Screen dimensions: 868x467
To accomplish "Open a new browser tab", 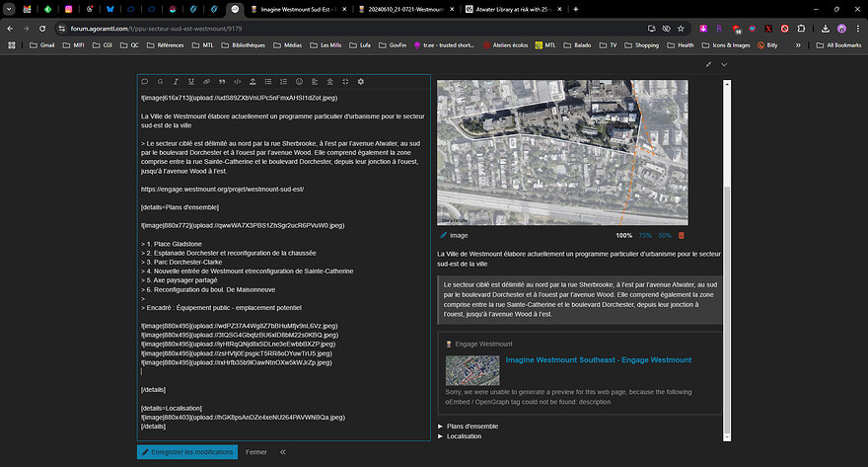I will [x=576, y=10].
